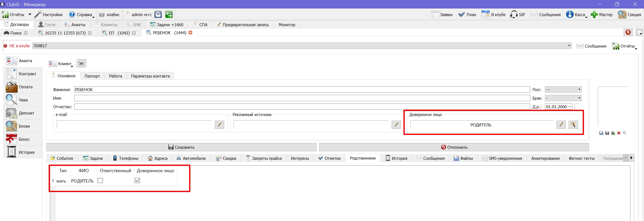Open the В клубе list

coord(493,15)
